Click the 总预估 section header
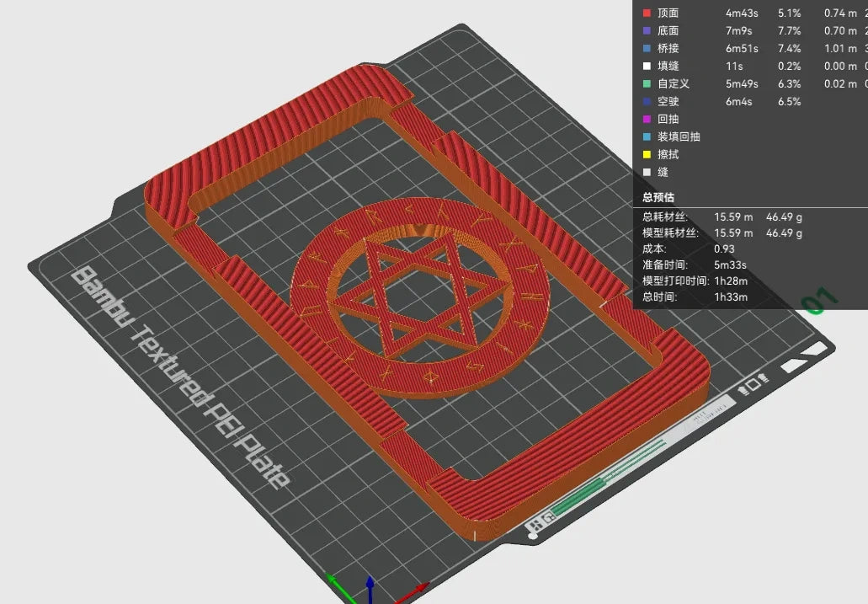Viewport: 868px width, 604px height. coord(658,197)
